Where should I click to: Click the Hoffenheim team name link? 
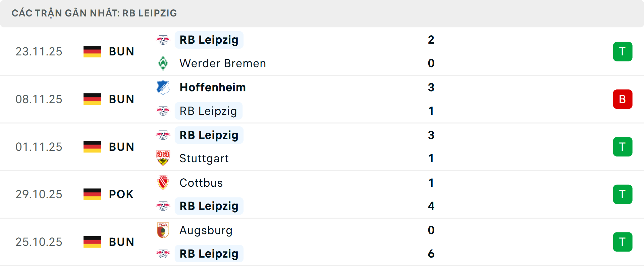point(212,87)
